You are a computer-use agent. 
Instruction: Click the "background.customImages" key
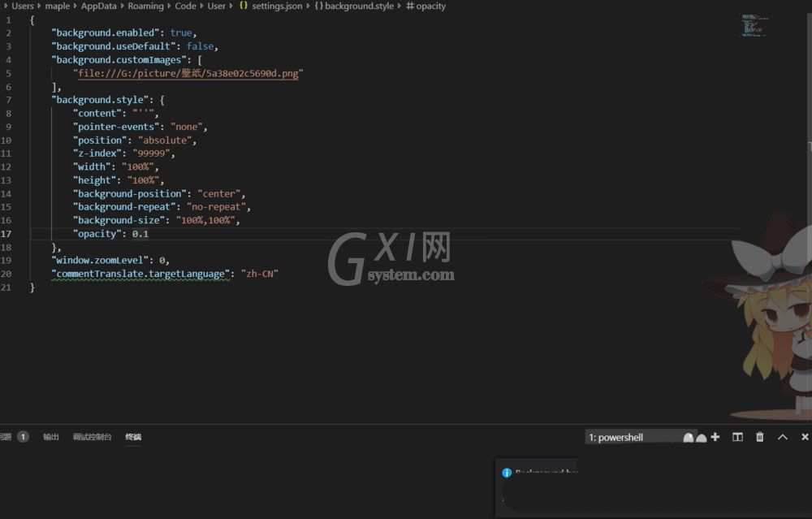(x=119, y=59)
